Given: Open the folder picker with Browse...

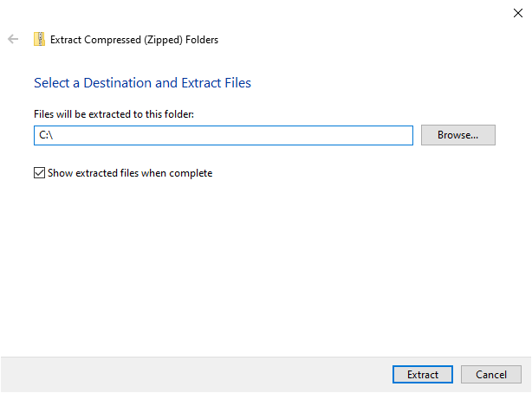Looking at the screenshot, I should click(x=457, y=135).
